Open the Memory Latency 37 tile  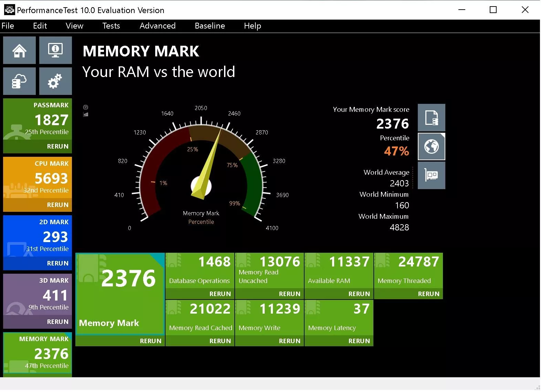tap(339, 318)
